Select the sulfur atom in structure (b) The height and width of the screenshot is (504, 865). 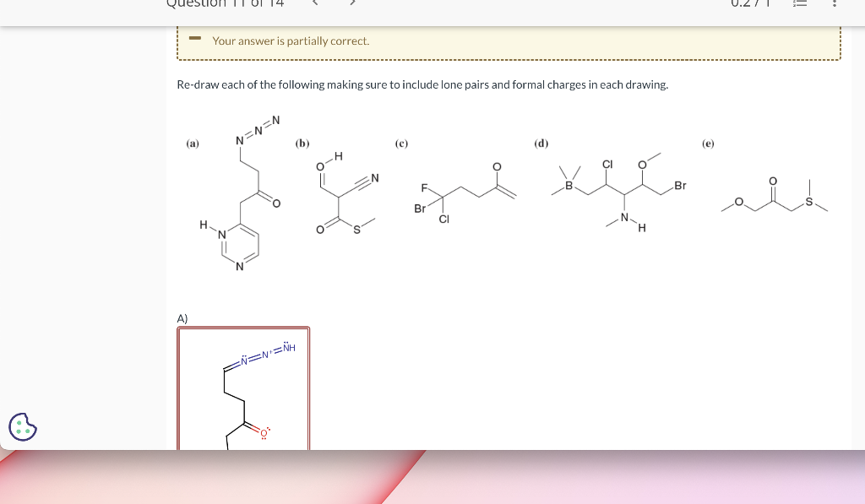coord(356,227)
